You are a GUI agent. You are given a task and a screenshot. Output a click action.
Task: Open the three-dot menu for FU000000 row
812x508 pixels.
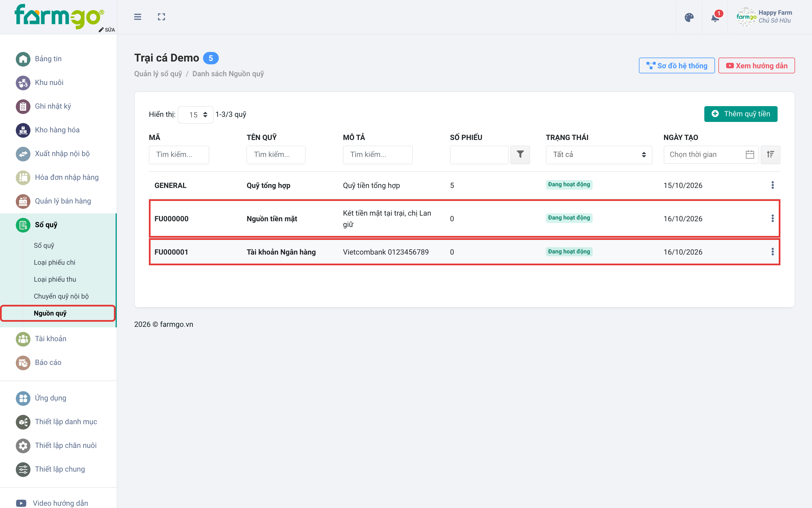[773, 218]
